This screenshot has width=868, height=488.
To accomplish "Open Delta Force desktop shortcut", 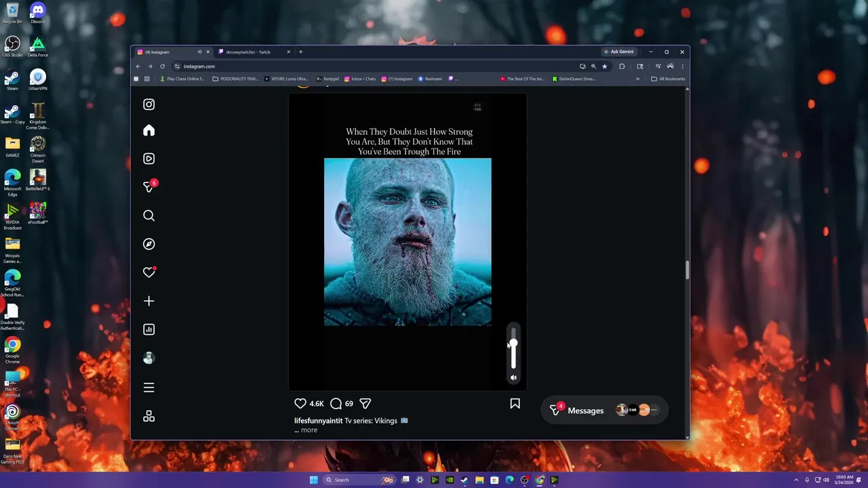I will point(37,47).
